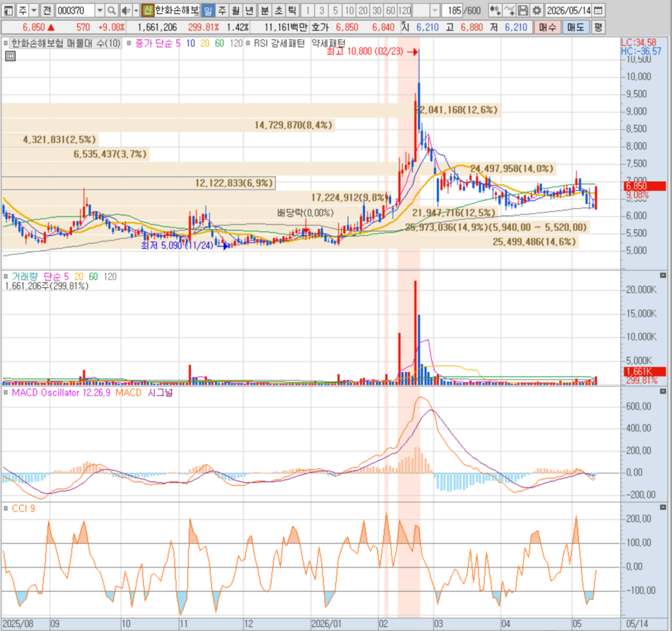Screen dimensions: 672x631
Task: Open the empty interval combo box dropdown
Action: [x=434, y=10]
